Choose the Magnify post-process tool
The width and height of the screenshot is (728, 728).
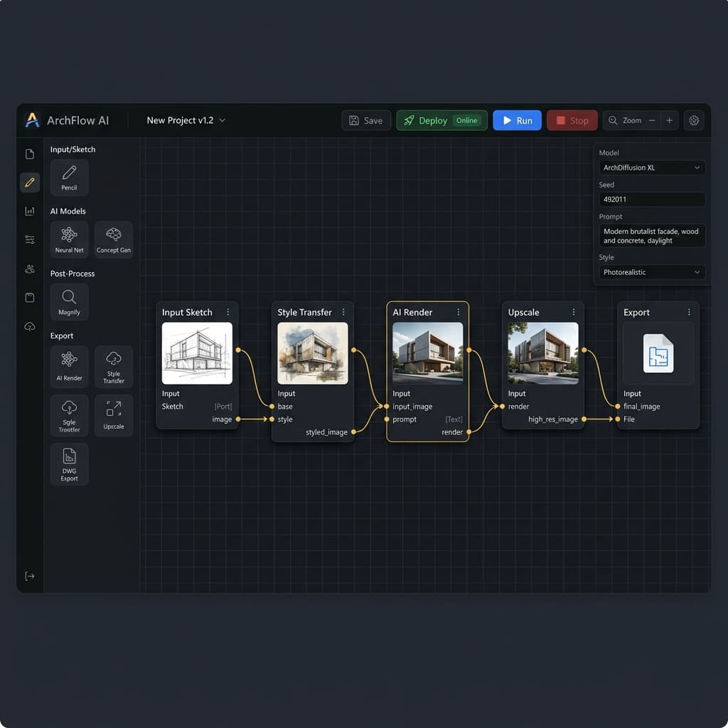click(69, 301)
